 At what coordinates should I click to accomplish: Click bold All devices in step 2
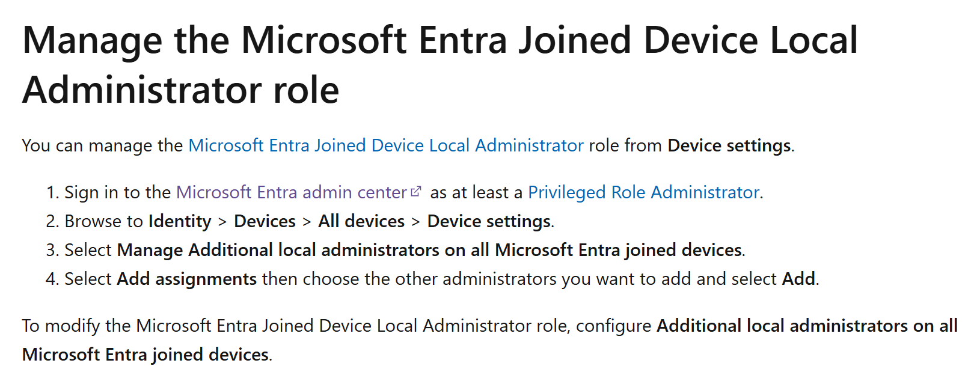coord(361,221)
